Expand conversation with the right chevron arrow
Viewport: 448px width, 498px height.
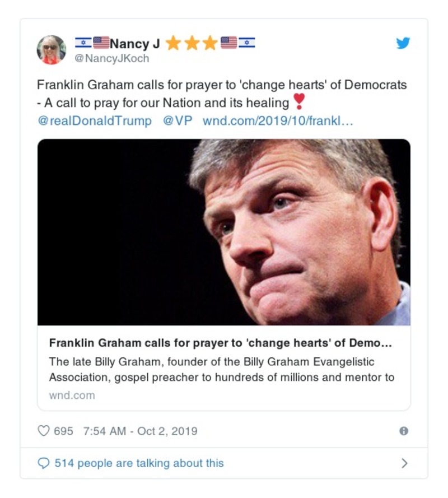[404, 463]
